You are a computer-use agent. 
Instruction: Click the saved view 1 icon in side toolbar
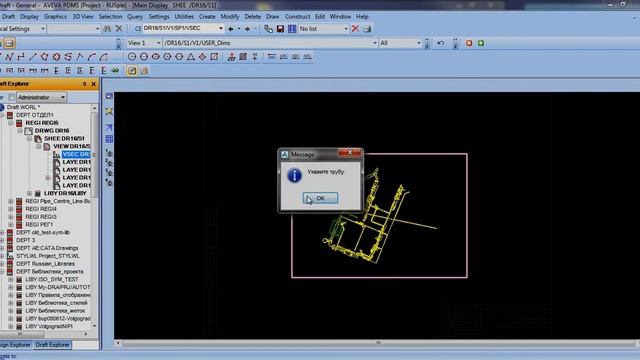(109, 153)
